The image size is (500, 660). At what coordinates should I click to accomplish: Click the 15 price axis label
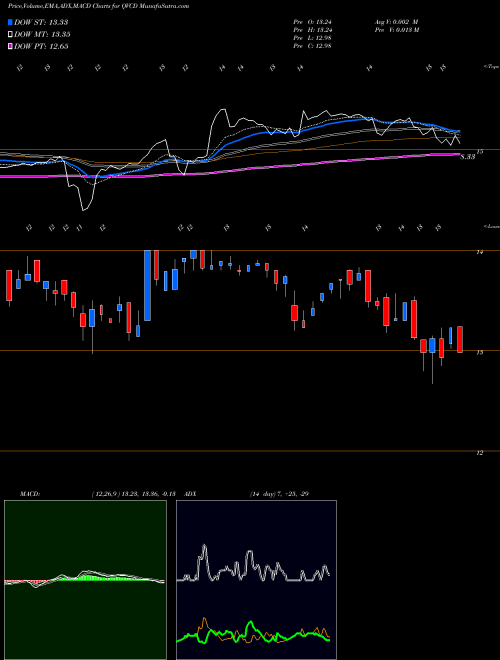[x=480, y=152]
